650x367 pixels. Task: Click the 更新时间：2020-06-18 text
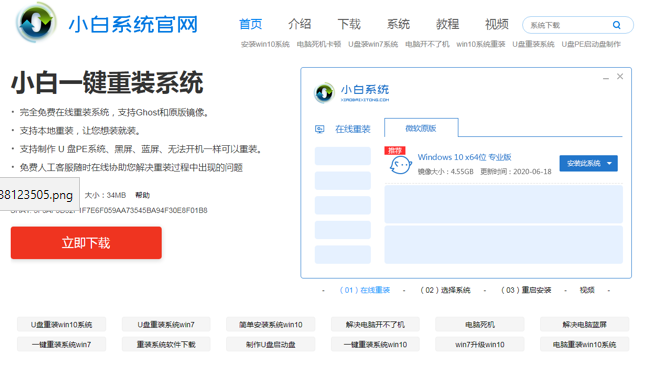pos(516,172)
